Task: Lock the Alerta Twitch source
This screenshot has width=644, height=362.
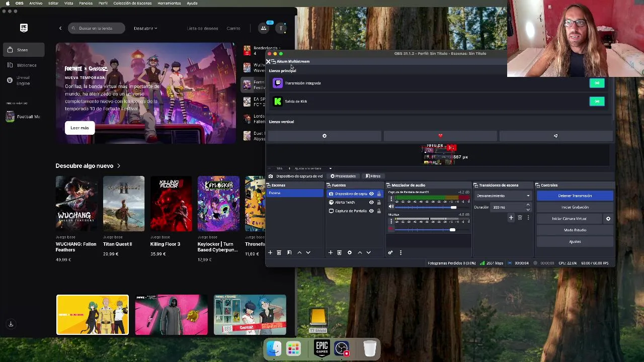Action: (379, 202)
